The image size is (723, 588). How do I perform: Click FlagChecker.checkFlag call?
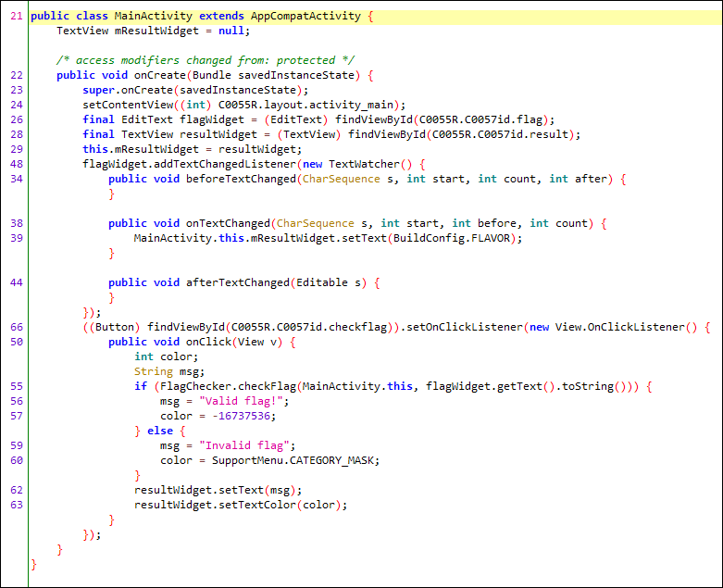228,386
